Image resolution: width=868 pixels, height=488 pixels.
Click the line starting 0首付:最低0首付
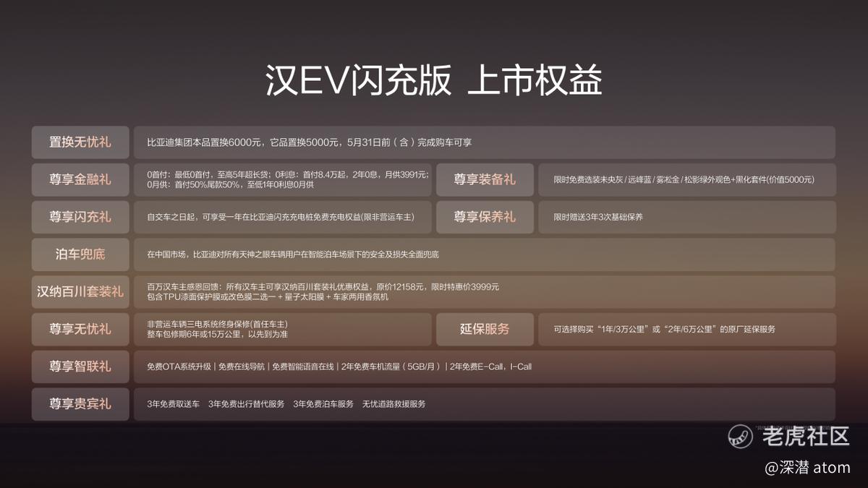point(288,174)
